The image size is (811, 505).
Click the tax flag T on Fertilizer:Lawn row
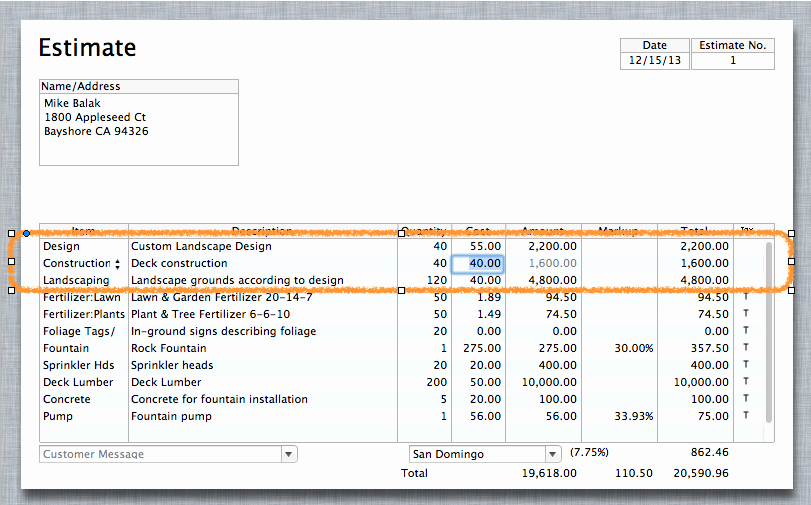[746, 296]
